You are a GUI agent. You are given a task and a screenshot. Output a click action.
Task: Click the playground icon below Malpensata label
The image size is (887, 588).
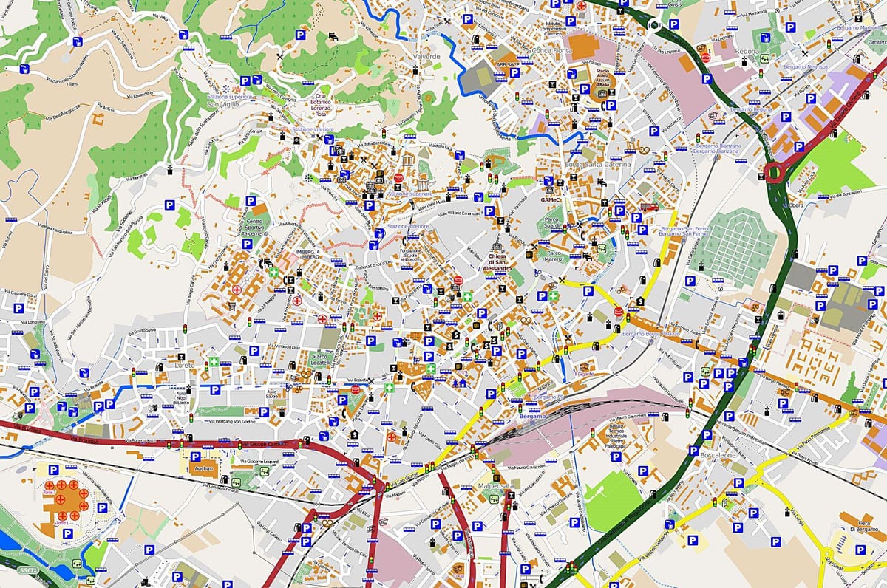tap(495, 499)
